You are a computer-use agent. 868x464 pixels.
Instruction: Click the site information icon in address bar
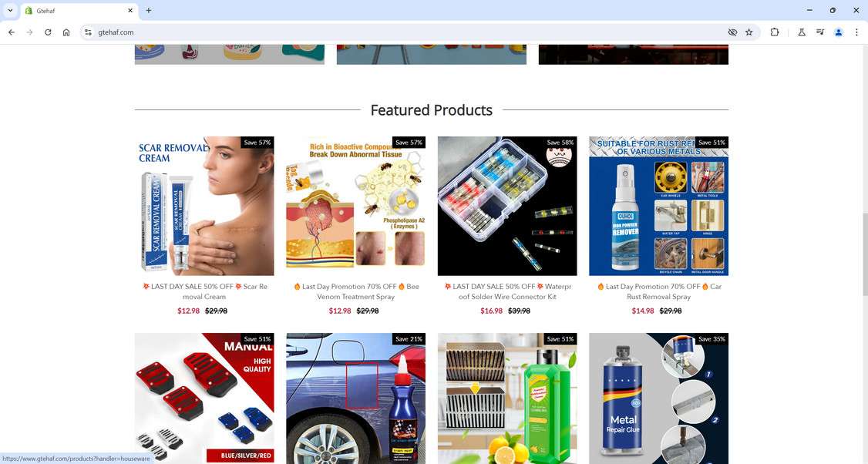(88, 32)
